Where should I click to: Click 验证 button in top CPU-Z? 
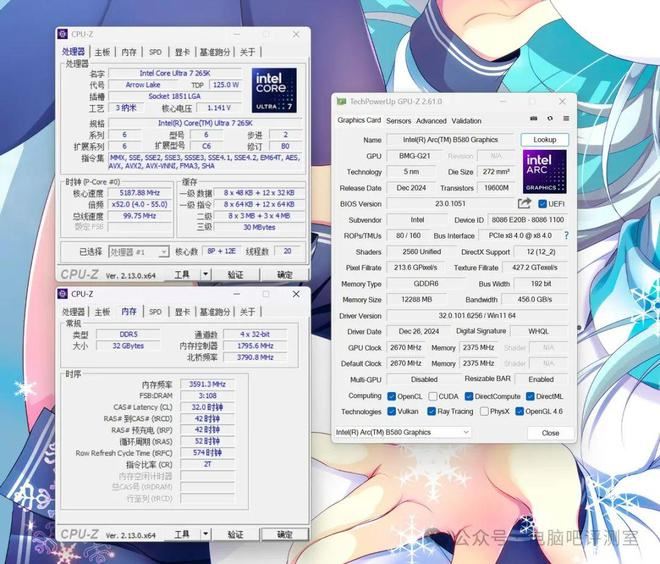[235, 275]
